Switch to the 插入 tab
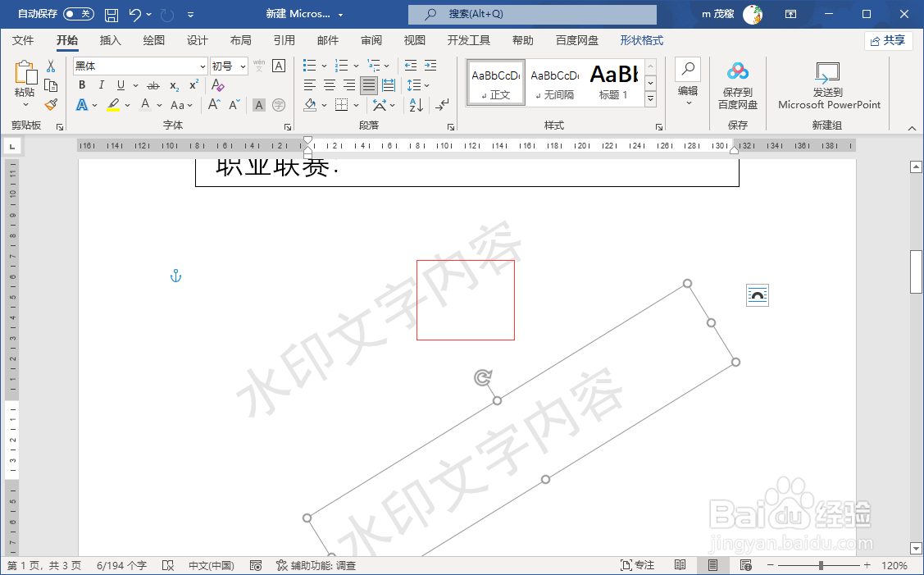Screen dimensions: 924x575 tap(110, 40)
